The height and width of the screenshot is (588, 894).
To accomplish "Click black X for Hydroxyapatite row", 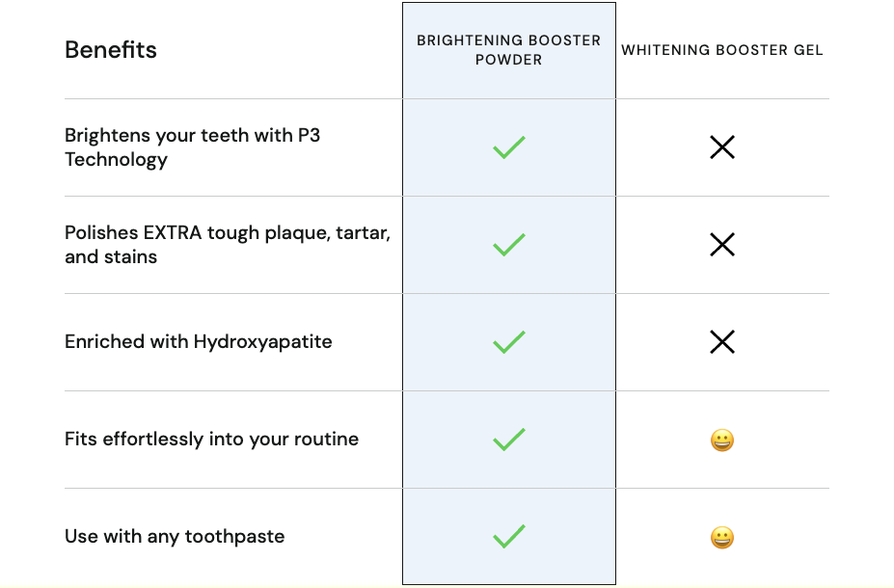I will [x=721, y=342].
